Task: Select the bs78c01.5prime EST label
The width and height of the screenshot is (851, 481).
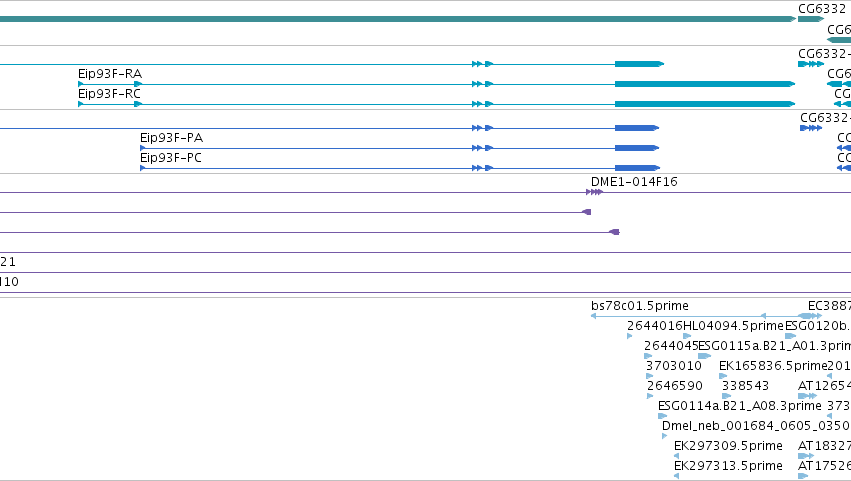Action: (x=640, y=306)
